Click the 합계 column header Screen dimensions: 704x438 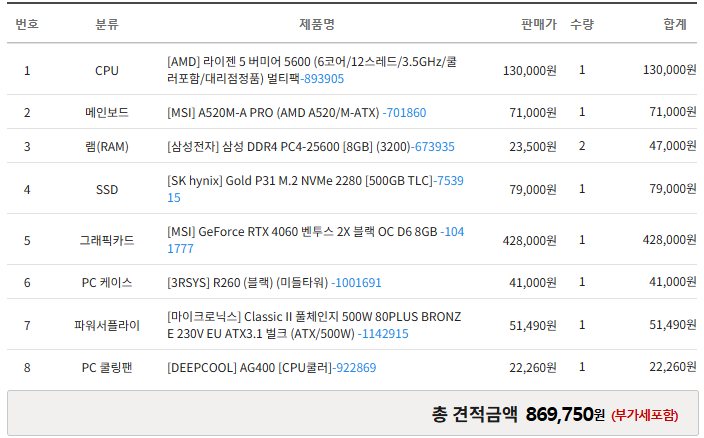click(x=675, y=24)
